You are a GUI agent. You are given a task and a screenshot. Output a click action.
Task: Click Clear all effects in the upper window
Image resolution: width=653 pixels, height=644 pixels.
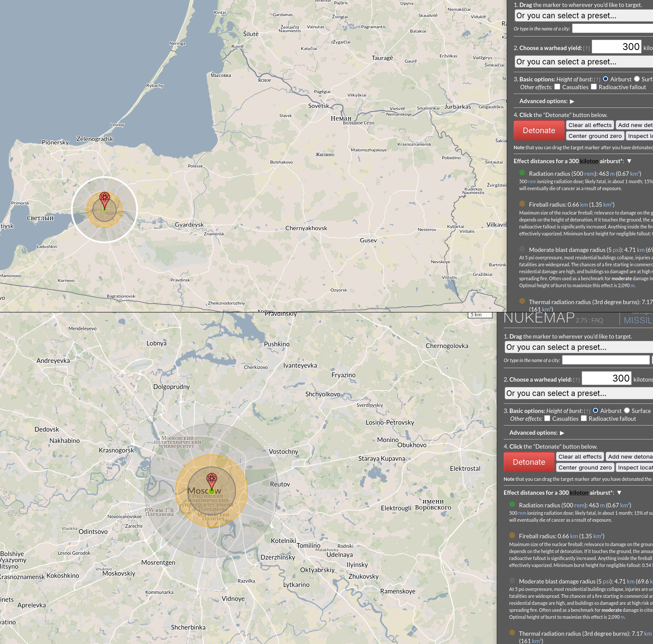point(590,125)
